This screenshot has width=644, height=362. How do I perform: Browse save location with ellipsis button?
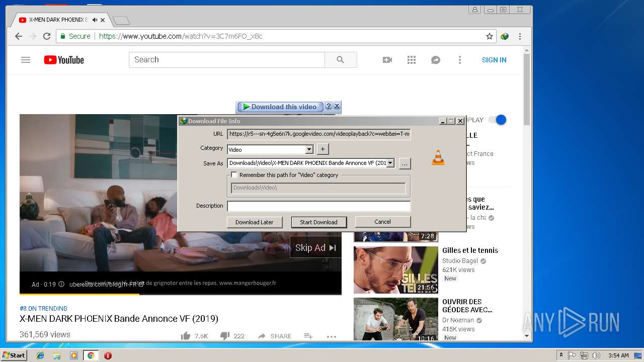(x=405, y=164)
